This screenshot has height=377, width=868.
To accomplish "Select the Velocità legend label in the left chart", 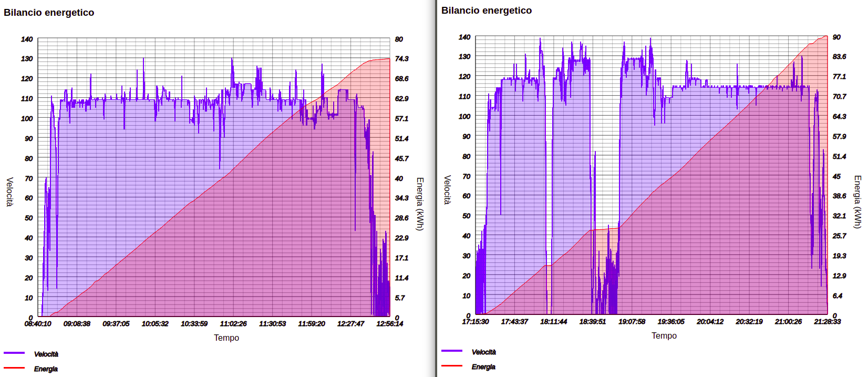I will (x=46, y=354).
